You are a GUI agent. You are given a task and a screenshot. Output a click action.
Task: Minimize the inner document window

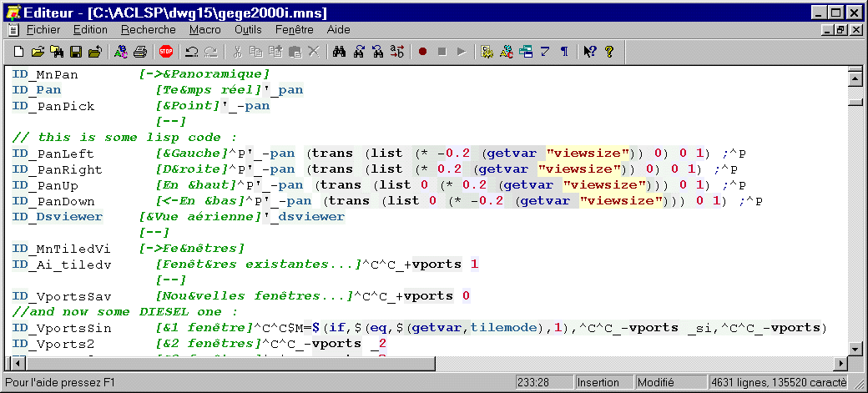(828, 30)
